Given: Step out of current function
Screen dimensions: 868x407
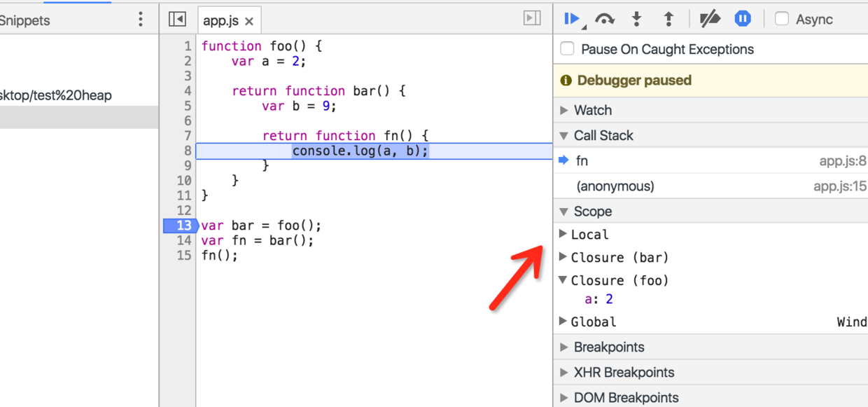Looking at the screenshot, I should pos(668,19).
